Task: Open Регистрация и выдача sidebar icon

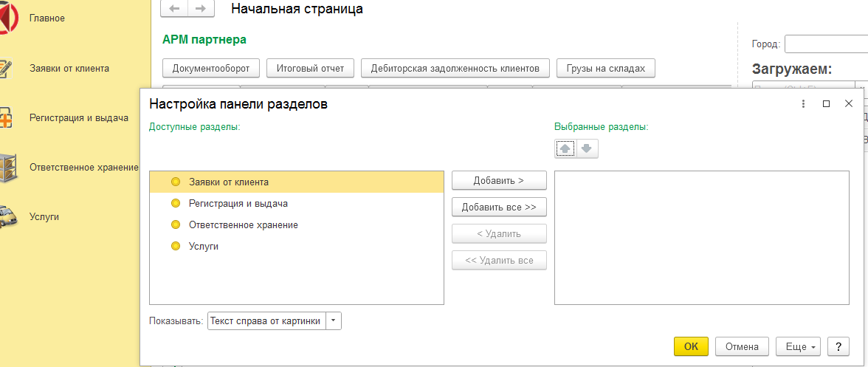Action: click(x=6, y=118)
